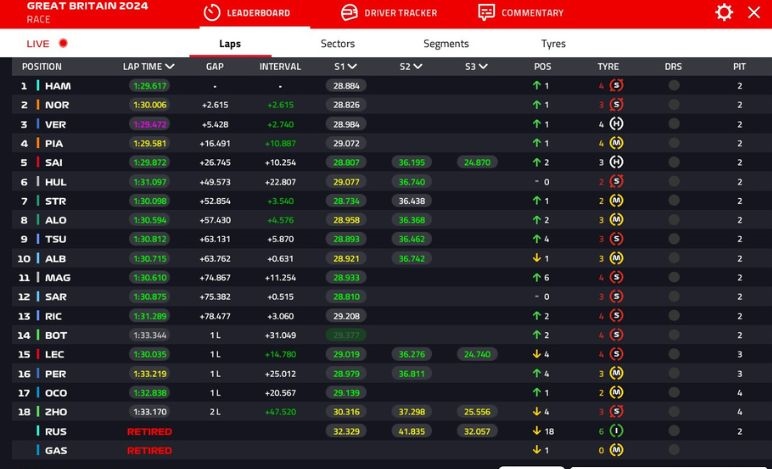The width and height of the screenshot is (772, 469).
Task: Click the DRS indicator for SAI
Action: 674,163
